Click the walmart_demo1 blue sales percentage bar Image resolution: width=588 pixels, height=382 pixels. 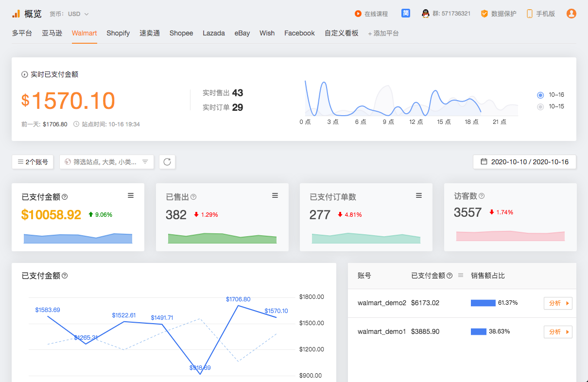coord(479,331)
